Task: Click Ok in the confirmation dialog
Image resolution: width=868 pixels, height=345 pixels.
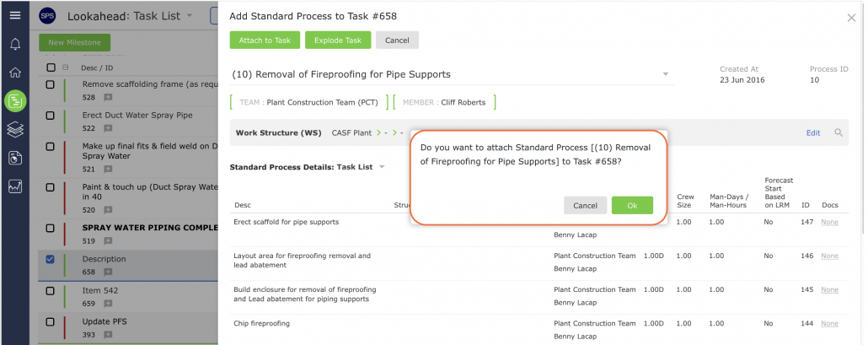Action: [x=632, y=206]
